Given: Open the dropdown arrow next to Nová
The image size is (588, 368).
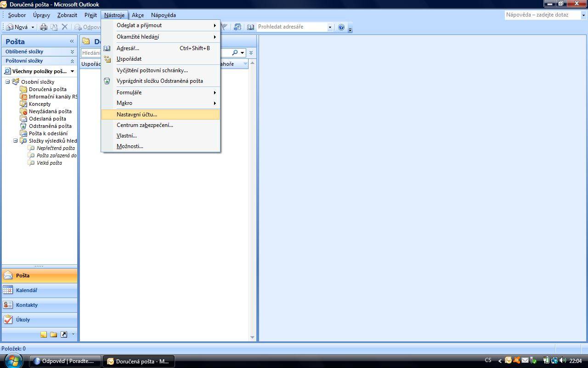Looking at the screenshot, I should click(33, 27).
